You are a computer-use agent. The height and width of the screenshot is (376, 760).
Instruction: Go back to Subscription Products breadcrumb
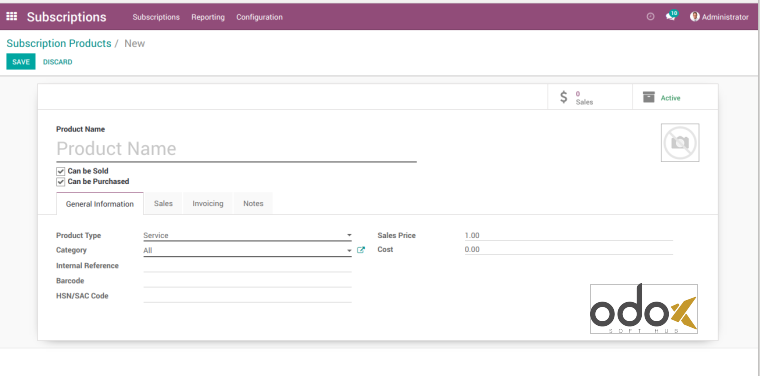tap(59, 43)
